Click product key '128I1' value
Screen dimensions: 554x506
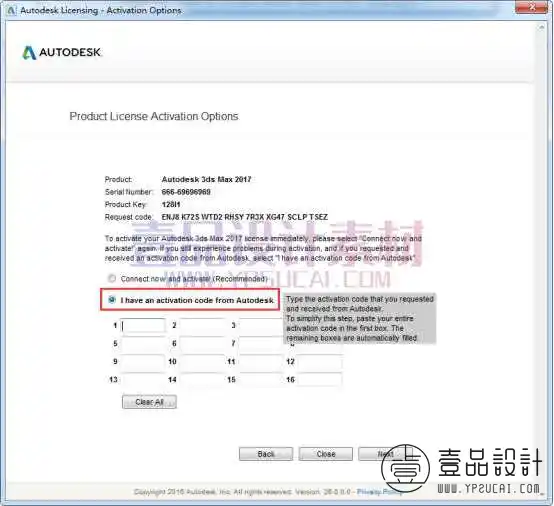coord(171,204)
